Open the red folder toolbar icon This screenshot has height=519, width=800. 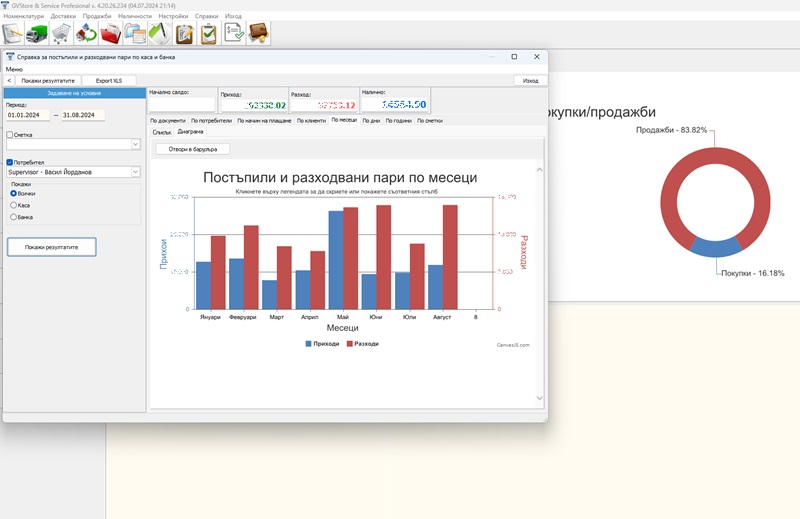pyautogui.click(x=110, y=34)
